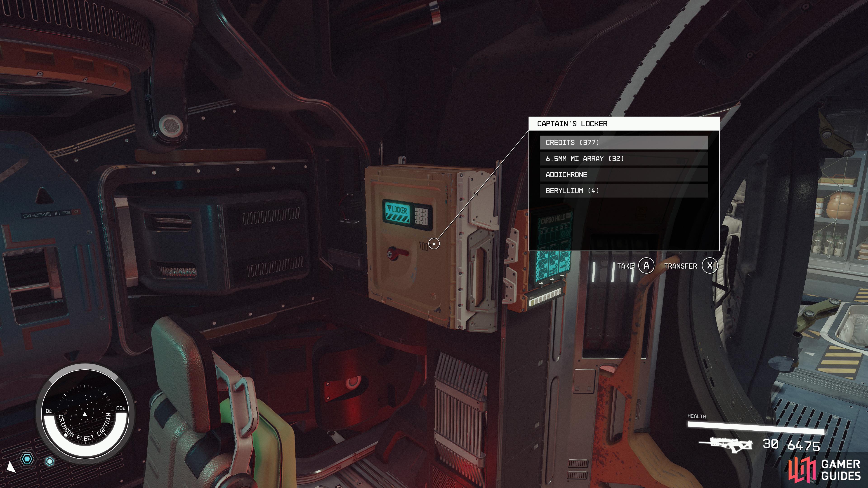Click the ammo count 30 | 6475
Image resolution: width=868 pixels, height=488 pixels.
[x=791, y=445]
